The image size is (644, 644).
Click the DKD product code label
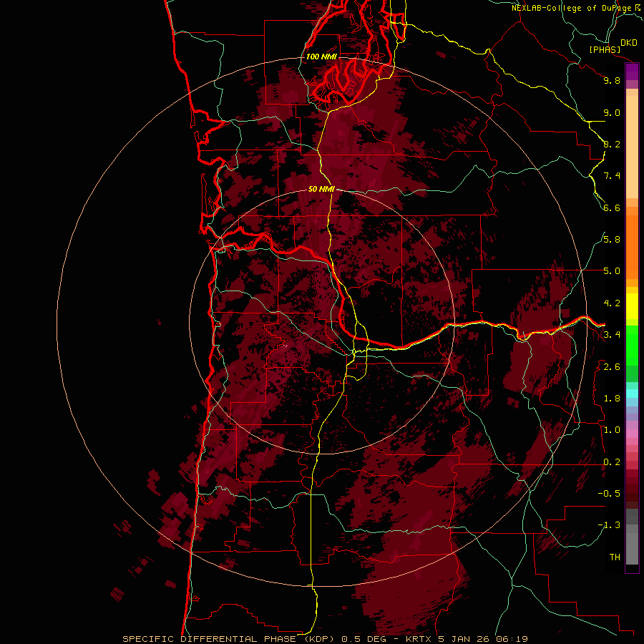pyautogui.click(x=628, y=43)
